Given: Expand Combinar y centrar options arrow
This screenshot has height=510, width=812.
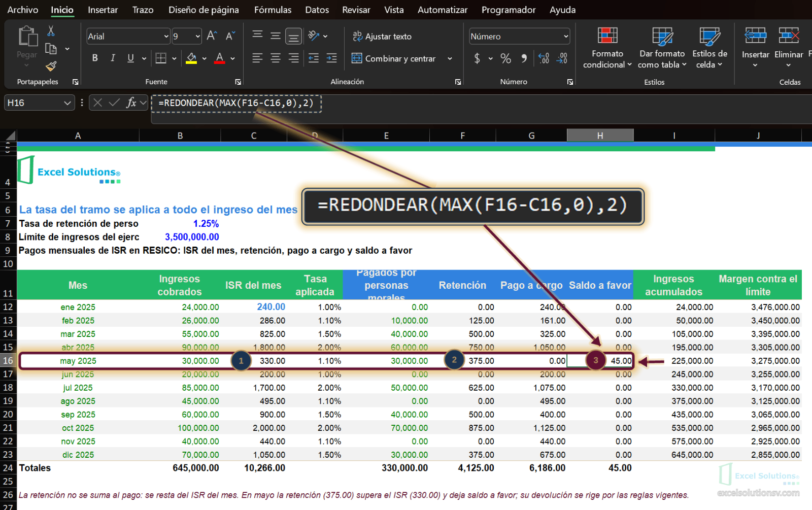Looking at the screenshot, I should pos(450,58).
